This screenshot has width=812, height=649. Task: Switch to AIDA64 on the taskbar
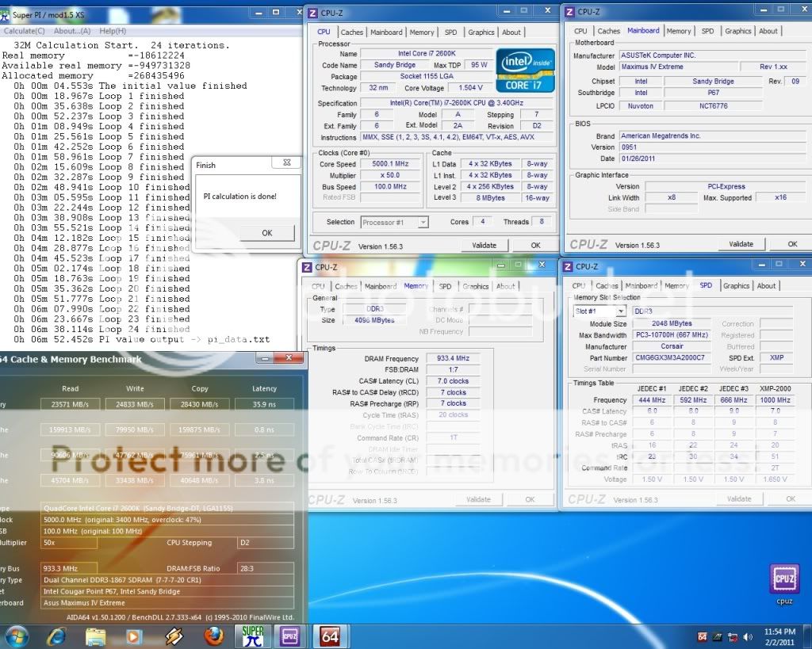330,636
